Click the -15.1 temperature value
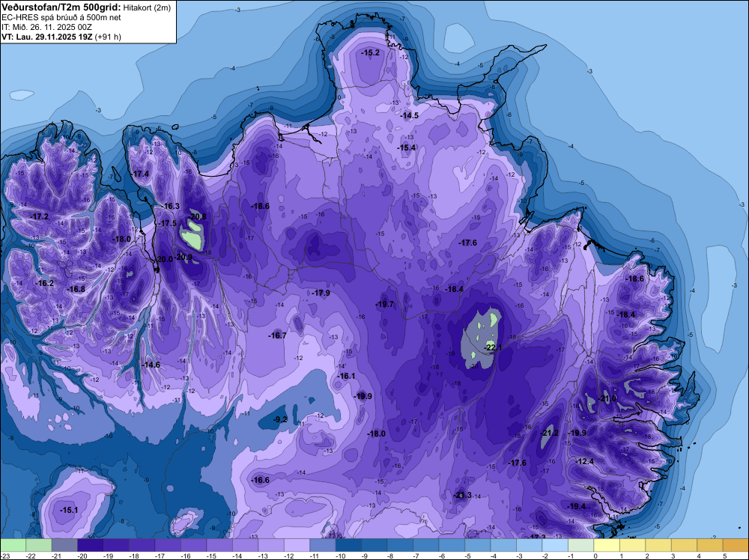This screenshot has height=560, width=749. pyautogui.click(x=69, y=511)
